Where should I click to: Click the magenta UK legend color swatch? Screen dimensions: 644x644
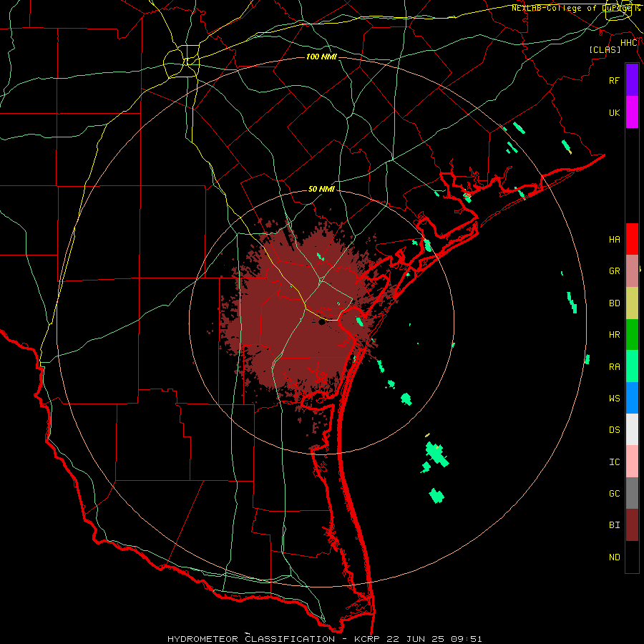point(632,112)
